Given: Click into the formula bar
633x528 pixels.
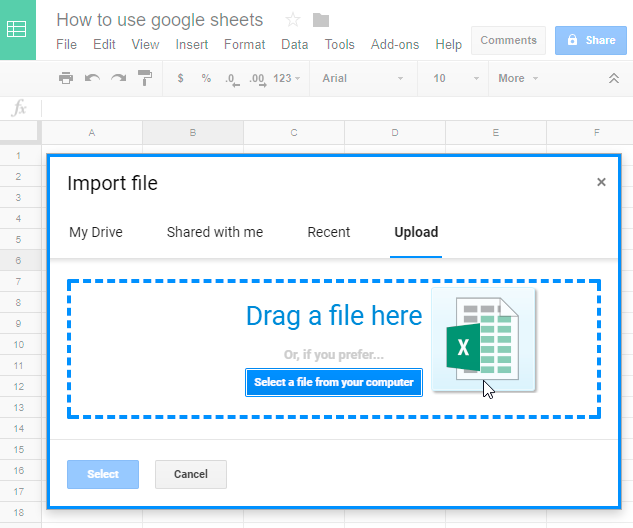Looking at the screenshot, I should pyautogui.click(x=337, y=108).
